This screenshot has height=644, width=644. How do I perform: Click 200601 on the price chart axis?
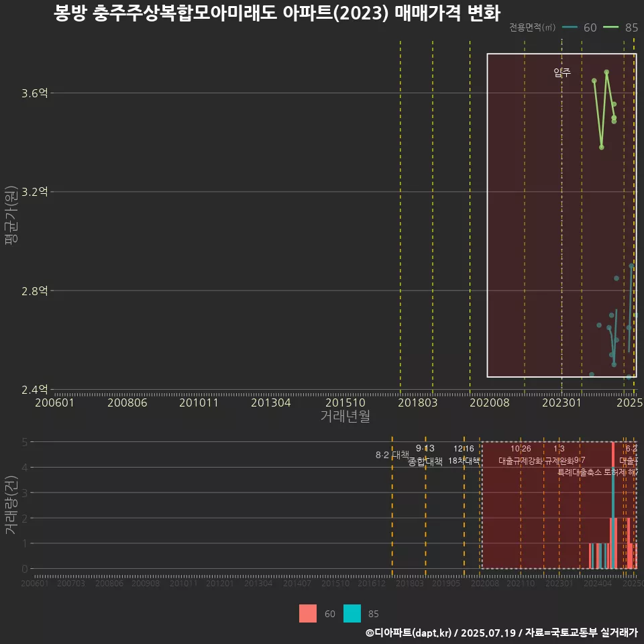(54, 402)
